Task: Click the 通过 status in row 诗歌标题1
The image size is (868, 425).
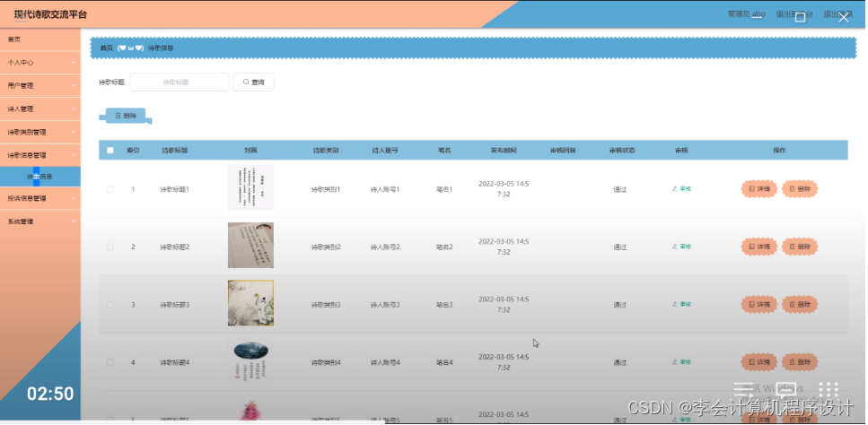Action: click(x=619, y=189)
